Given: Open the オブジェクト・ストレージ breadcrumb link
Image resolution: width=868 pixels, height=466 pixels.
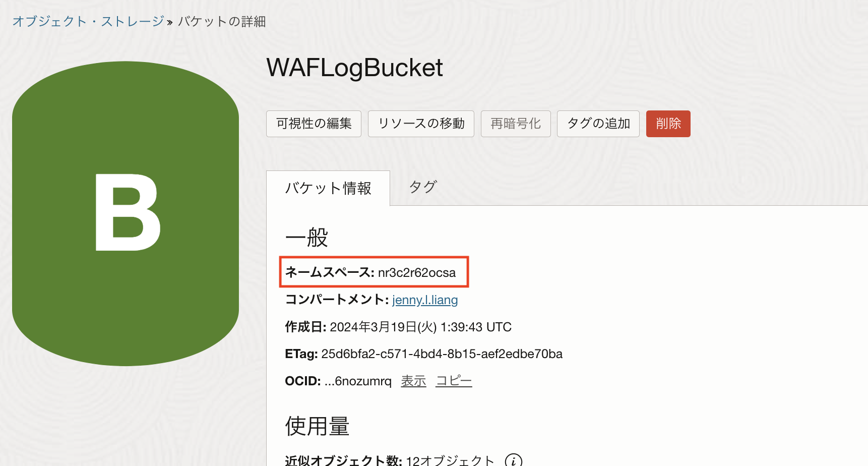Looking at the screenshot, I should pos(88,21).
